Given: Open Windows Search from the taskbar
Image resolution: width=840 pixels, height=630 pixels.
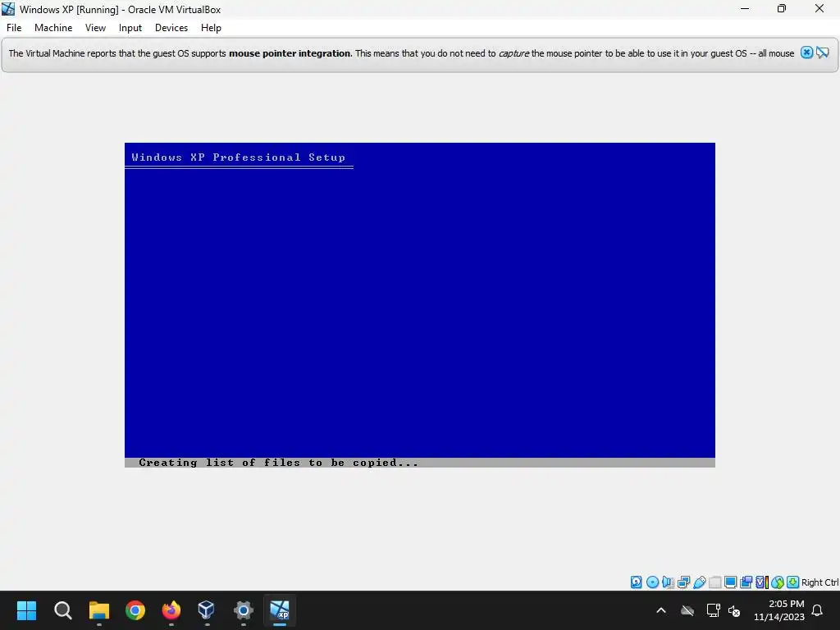Looking at the screenshot, I should click(62, 610).
